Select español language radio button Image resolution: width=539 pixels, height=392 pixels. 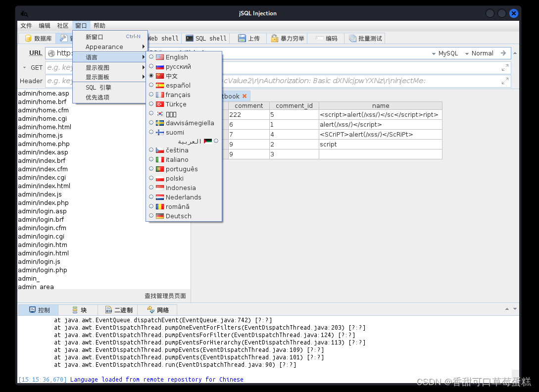(x=151, y=85)
